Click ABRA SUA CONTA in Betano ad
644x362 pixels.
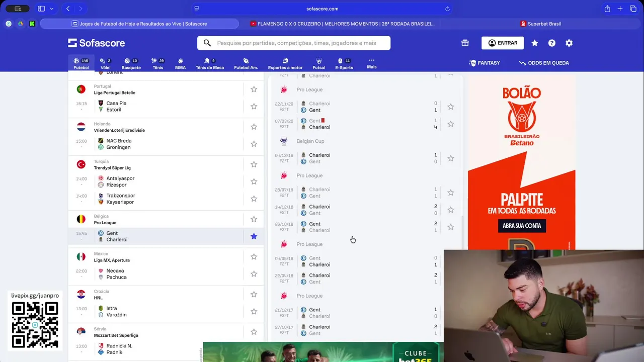pyautogui.click(x=522, y=226)
